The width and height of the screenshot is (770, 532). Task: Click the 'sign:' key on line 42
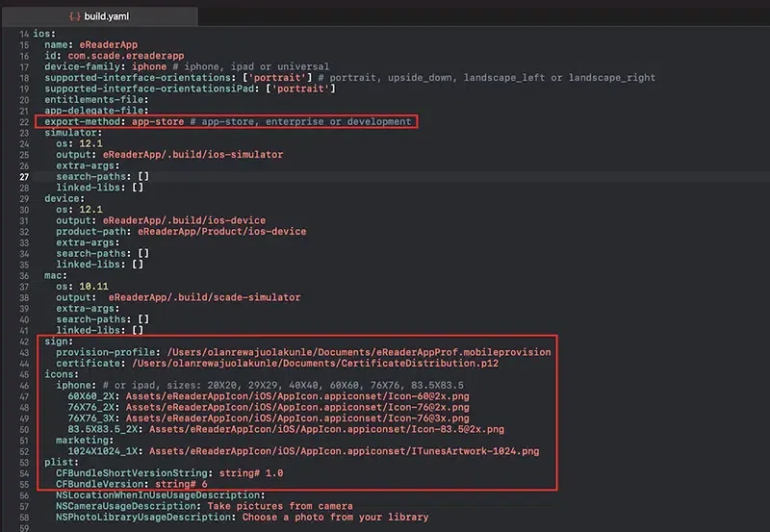[x=59, y=342]
